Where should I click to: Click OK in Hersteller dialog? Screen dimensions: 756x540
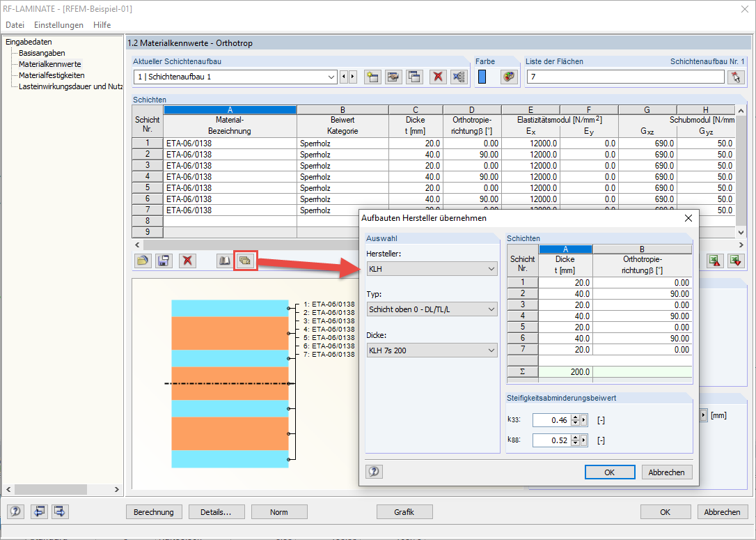click(610, 472)
